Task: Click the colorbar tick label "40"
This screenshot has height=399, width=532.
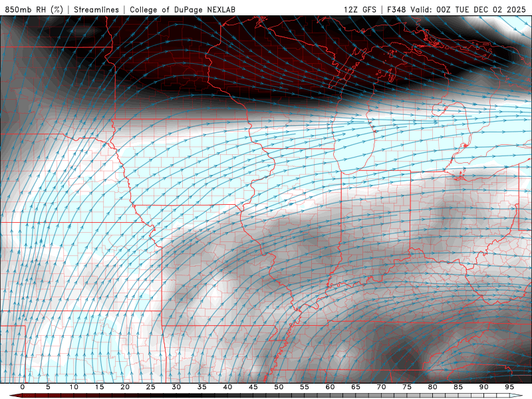Action: (x=227, y=387)
